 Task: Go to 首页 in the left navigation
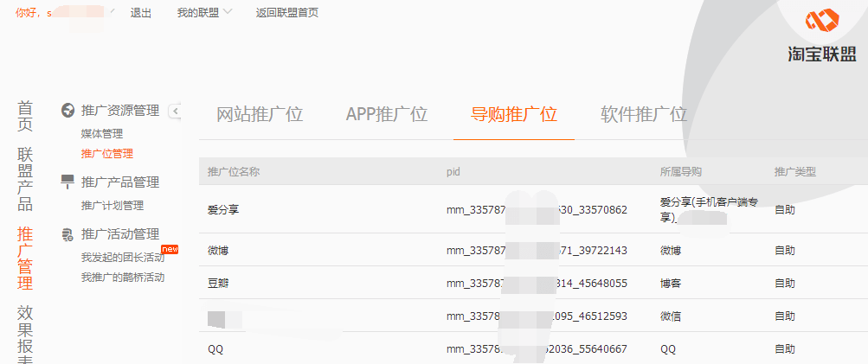[x=26, y=117]
